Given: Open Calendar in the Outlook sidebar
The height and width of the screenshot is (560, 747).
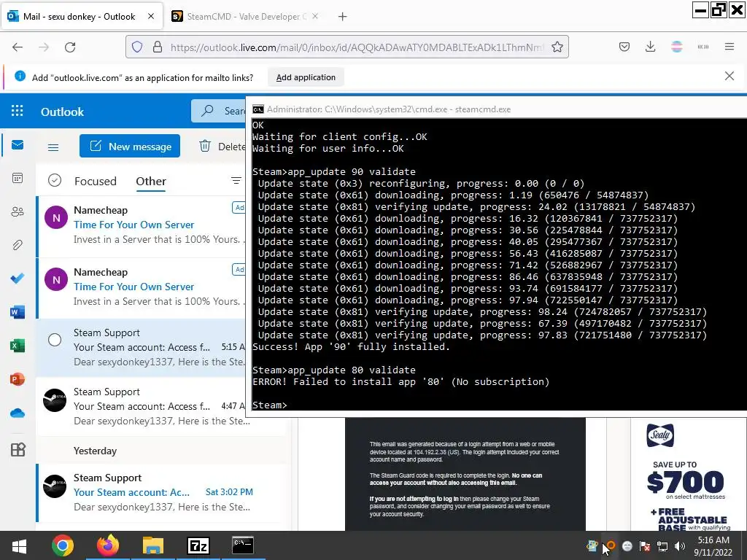Looking at the screenshot, I should (x=18, y=178).
